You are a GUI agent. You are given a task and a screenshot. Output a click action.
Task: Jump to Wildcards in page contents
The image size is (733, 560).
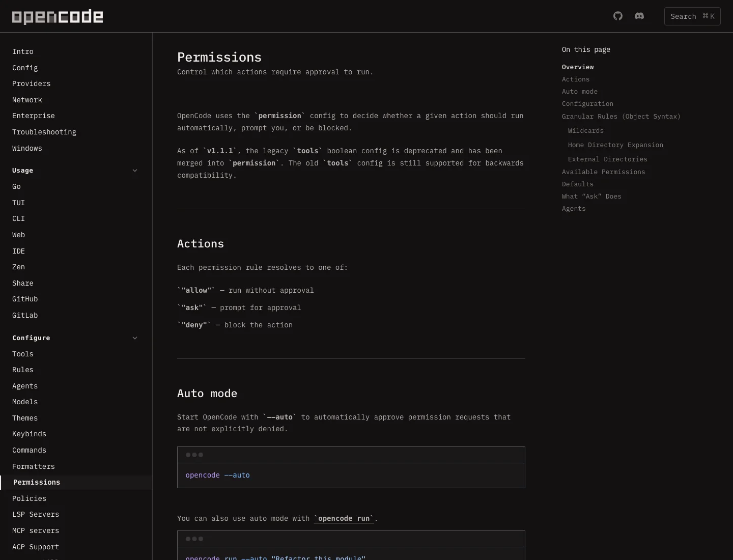[x=586, y=130]
